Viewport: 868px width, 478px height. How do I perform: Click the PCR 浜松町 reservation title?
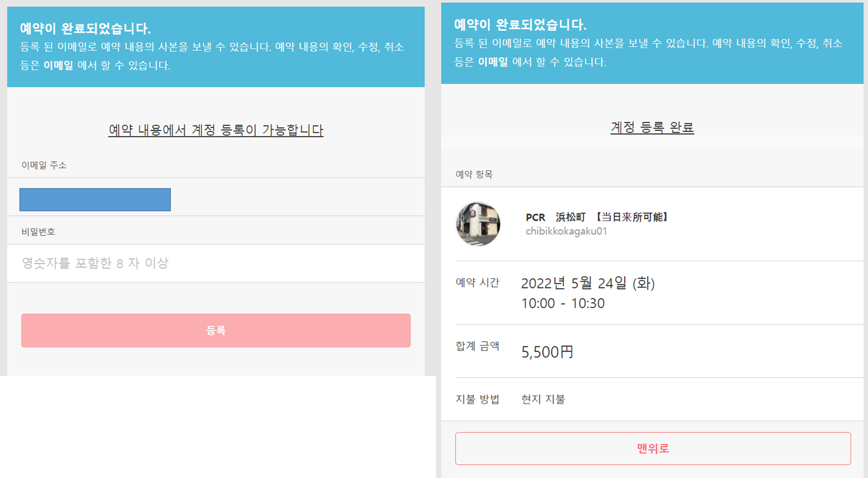596,217
